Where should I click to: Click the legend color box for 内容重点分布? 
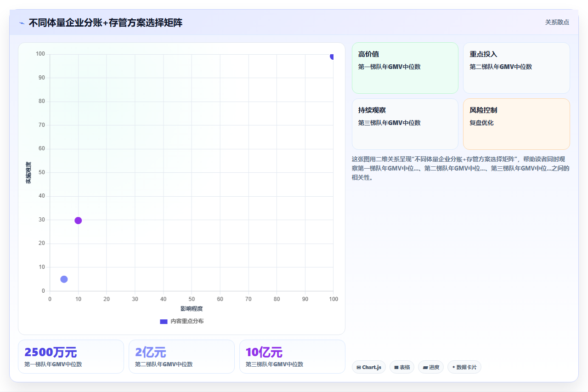pos(164,322)
